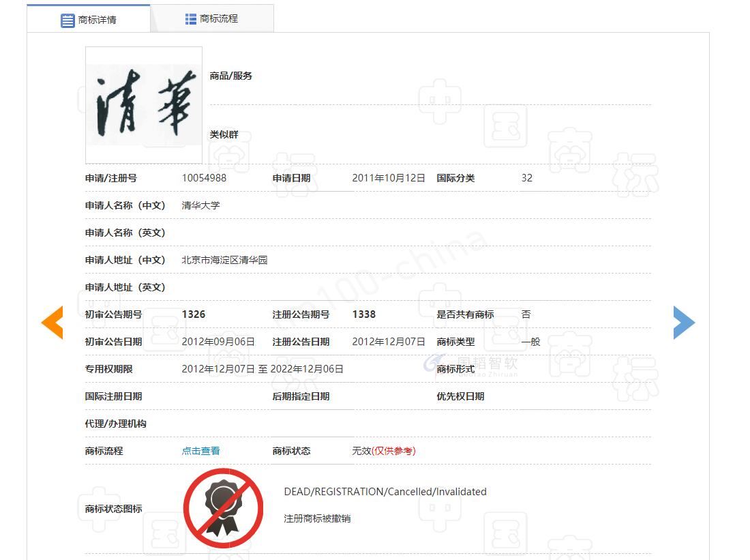
Task: Click the 类似群 label
Action: tap(224, 134)
